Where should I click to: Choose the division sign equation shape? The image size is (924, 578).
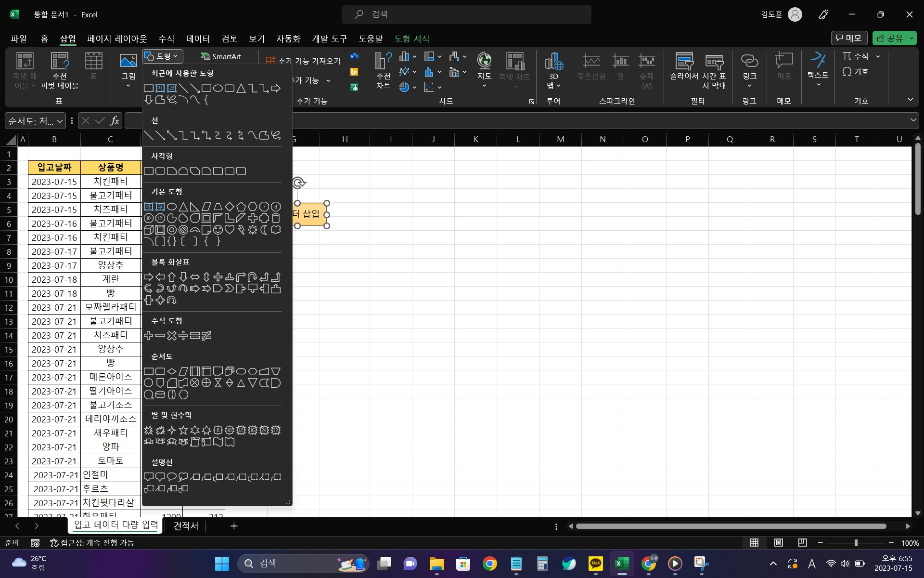(183, 336)
